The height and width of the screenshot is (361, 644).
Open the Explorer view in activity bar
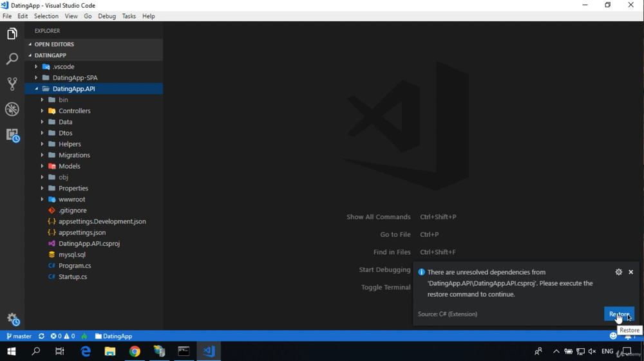12,33
